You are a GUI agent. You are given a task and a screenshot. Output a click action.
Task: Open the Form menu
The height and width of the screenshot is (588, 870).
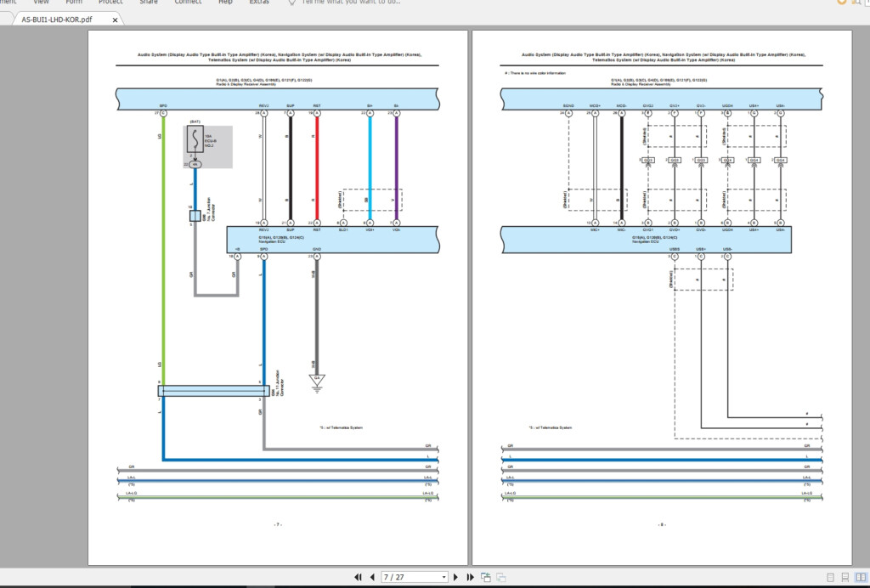[x=74, y=3]
